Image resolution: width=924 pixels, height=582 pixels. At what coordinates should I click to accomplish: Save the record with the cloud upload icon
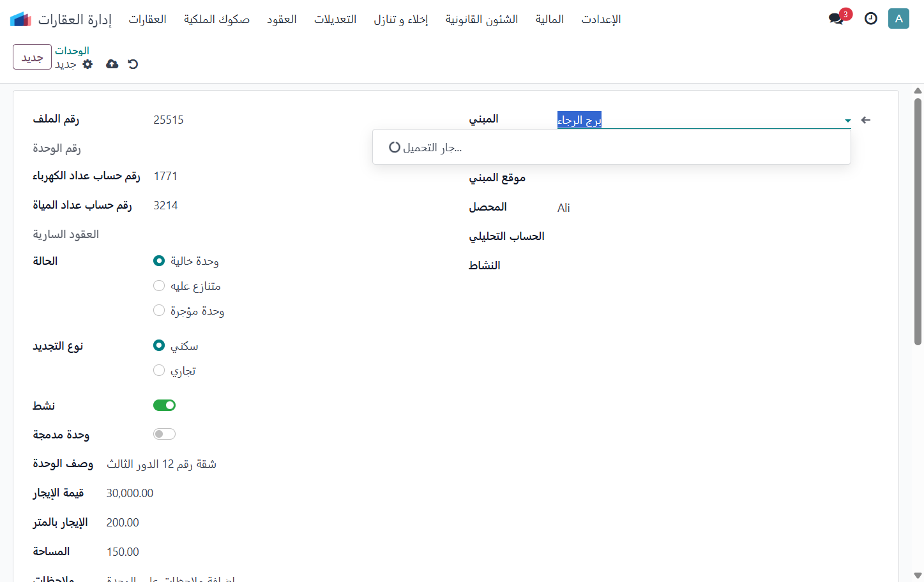[112, 64]
